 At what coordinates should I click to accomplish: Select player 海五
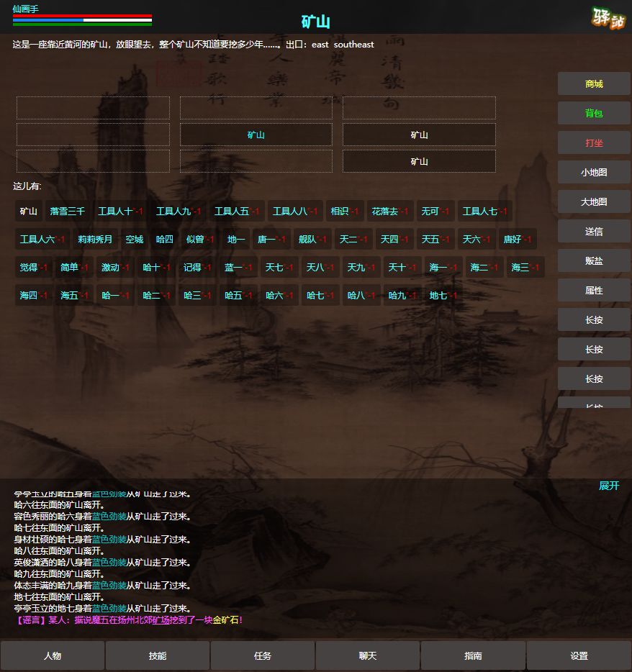[x=73, y=295]
